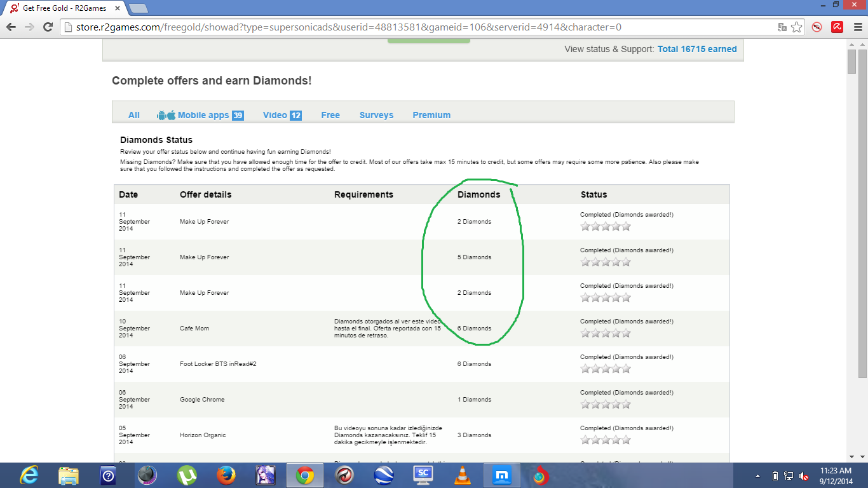Open the Avira extension icon

(x=838, y=27)
